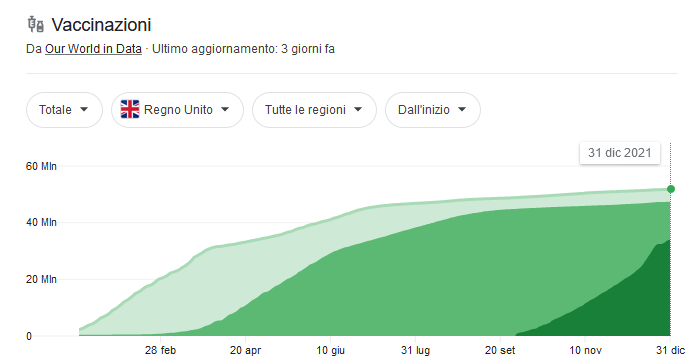Viewport: 690px width, 364px height.
Task: Expand the Regno Unito country selector
Action: (x=177, y=110)
